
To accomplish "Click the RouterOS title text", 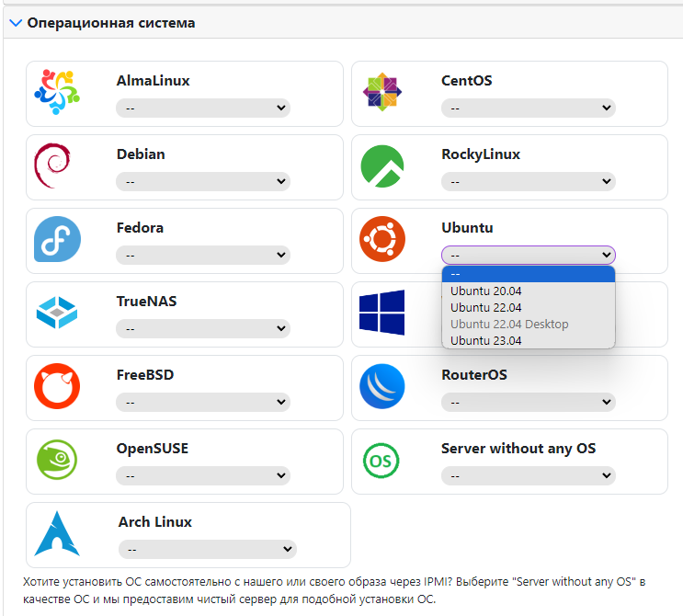I will coord(474,374).
